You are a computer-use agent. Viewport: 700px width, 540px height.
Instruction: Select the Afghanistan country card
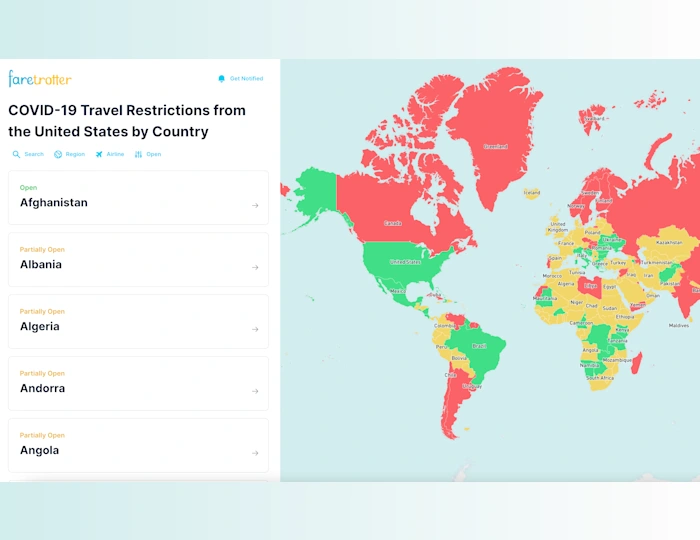click(138, 198)
